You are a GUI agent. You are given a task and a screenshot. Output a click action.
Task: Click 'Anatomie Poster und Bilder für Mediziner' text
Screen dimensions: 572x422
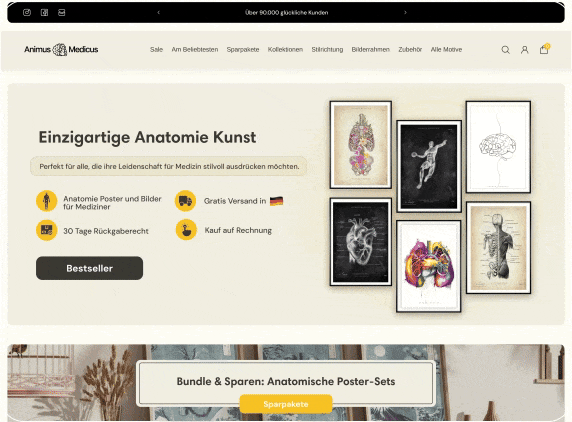(x=112, y=202)
